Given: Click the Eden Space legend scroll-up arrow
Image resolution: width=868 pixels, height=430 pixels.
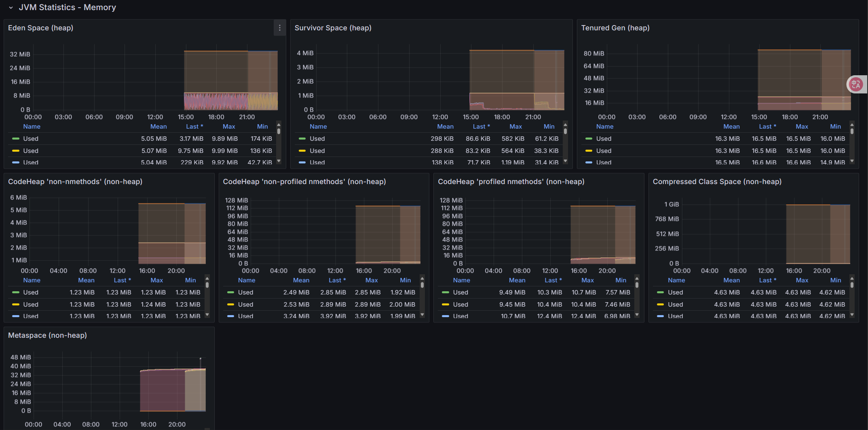Looking at the screenshot, I should pos(279,124).
